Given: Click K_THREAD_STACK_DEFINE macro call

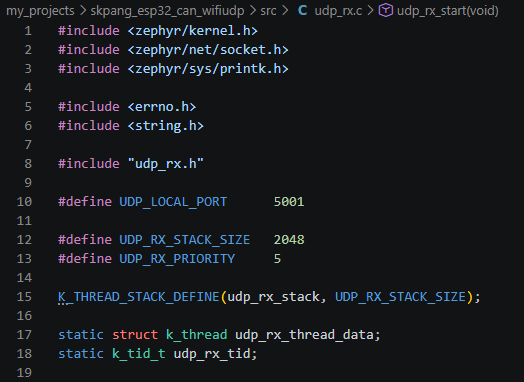Looking at the screenshot, I should click(x=139, y=297).
